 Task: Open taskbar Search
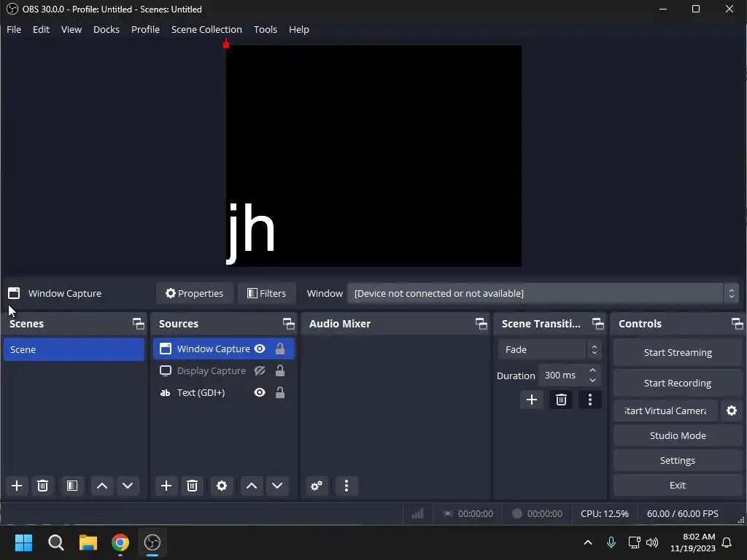pos(55,542)
